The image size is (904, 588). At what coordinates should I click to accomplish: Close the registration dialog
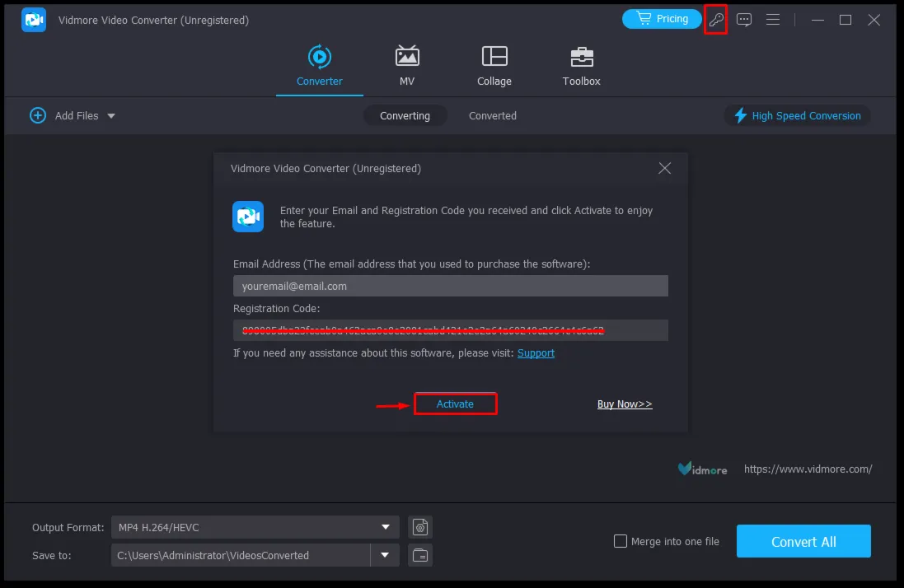[x=665, y=168]
